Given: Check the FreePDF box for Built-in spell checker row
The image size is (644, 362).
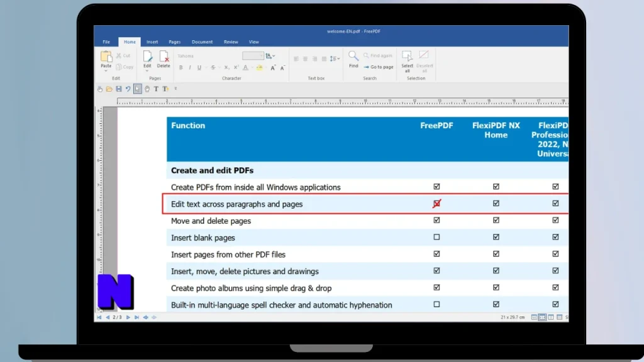Looking at the screenshot, I should [x=436, y=305].
